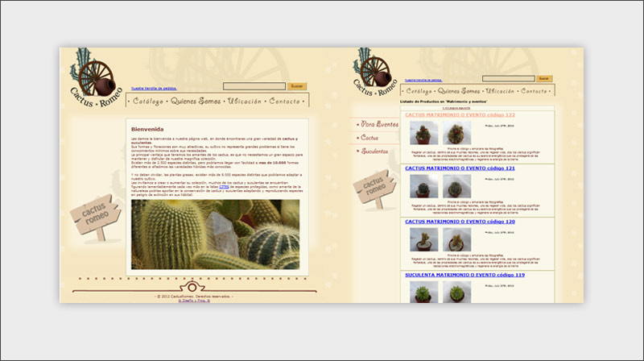The height and width of the screenshot is (361, 644).
Task: Click 'Listado de Productos' heading text
Action: click(x=444, y=102)
